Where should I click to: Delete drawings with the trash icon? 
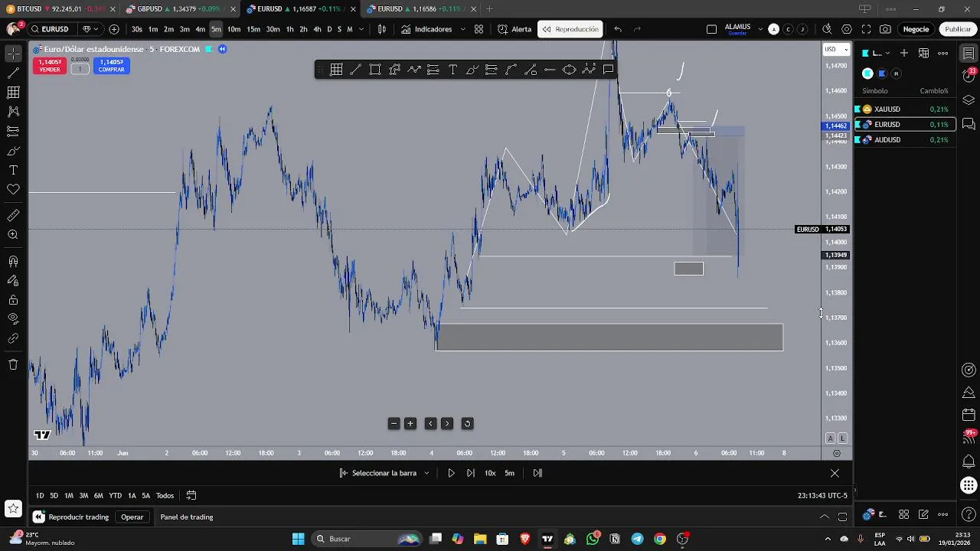coord(13,364)
